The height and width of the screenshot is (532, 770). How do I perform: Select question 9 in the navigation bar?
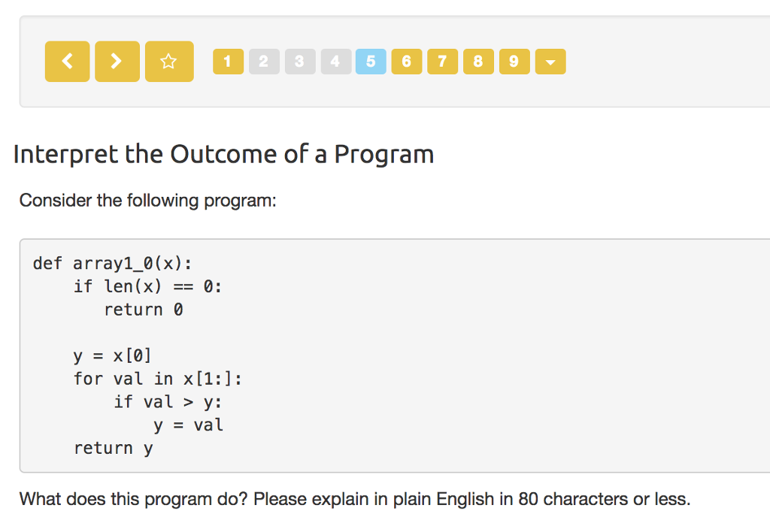(514, 62)
